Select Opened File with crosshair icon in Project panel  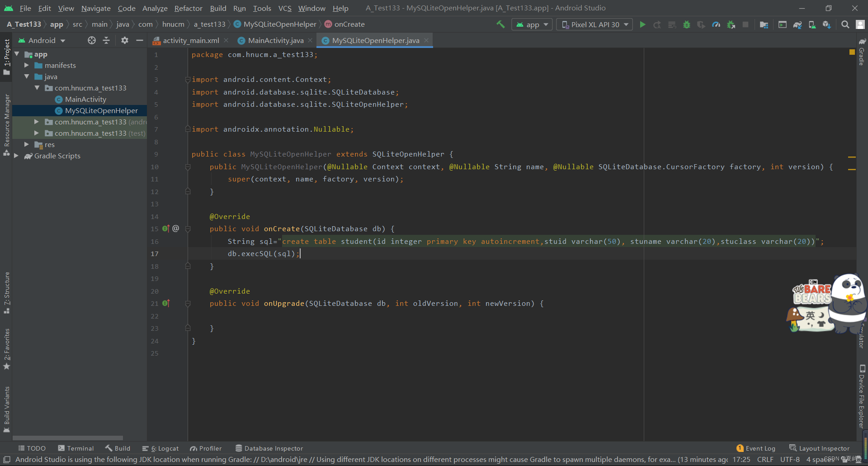click(91, 40)
